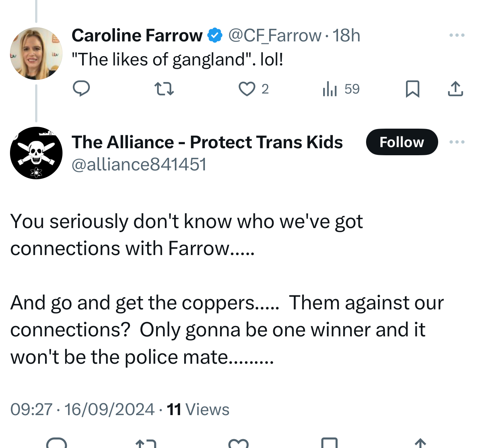This screenshot has width=477, height=448.
Task: Repost Caroline Farrow's gangland tweet
Action: [163, 89]
